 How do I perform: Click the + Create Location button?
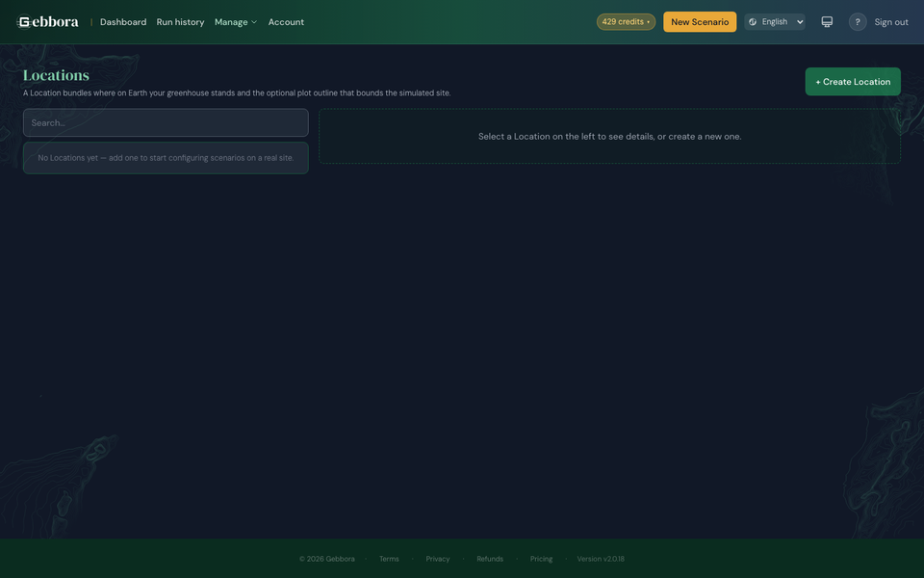pyautogui.click(x=853, y=81)
